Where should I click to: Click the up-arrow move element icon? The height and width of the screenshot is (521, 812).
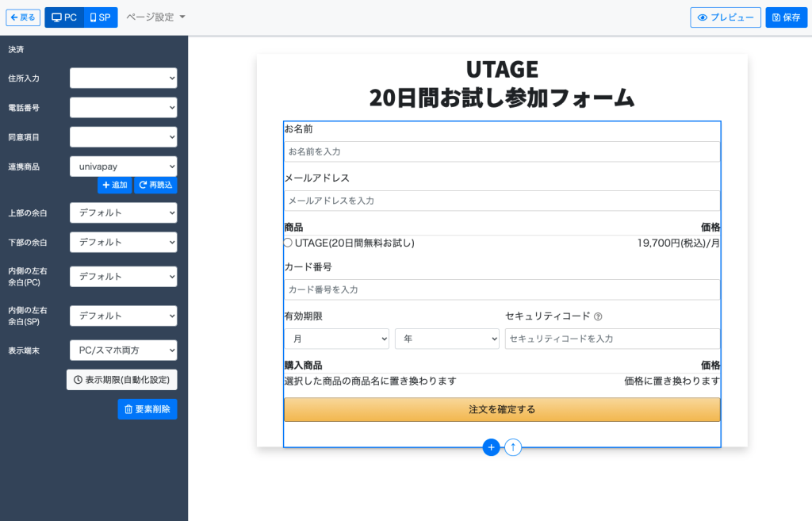click(513, 447)
